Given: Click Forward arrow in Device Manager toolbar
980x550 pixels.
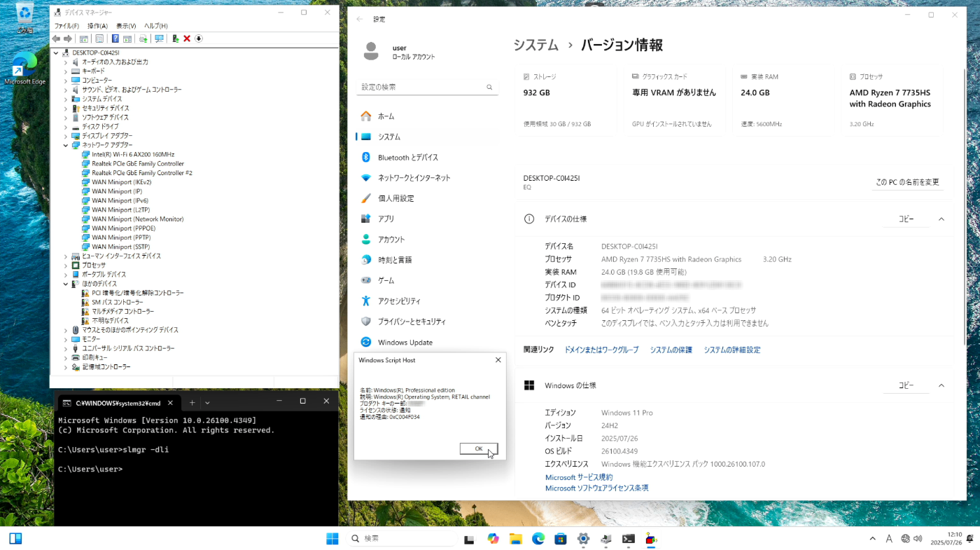Looking at the screenshot, I should 68,39.
